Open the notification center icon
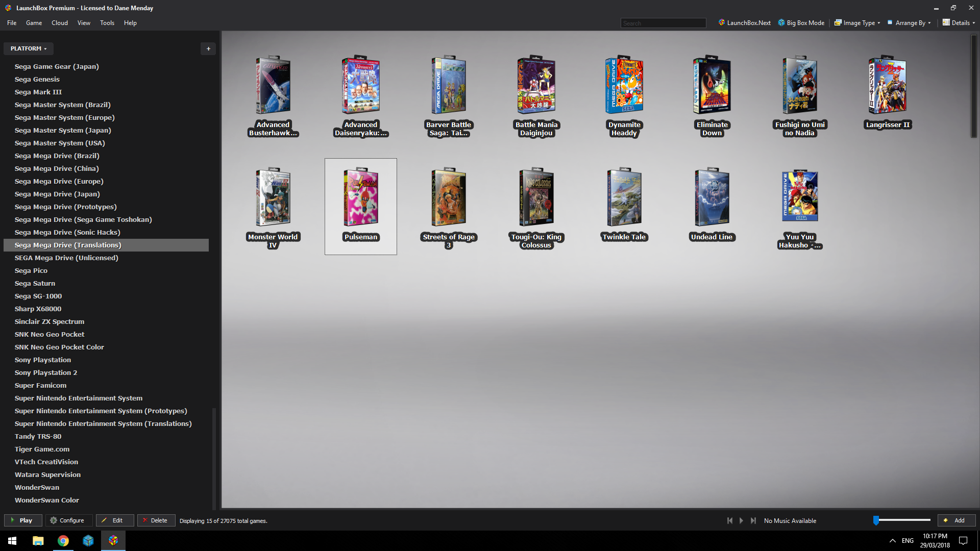This screenshot has height=551, width=980. pos(963,541)
